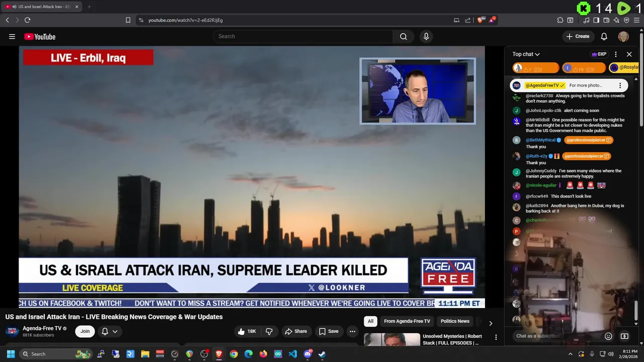Open a new browser tab
This screenshot has width=644, height=362.
coord(89,7)
